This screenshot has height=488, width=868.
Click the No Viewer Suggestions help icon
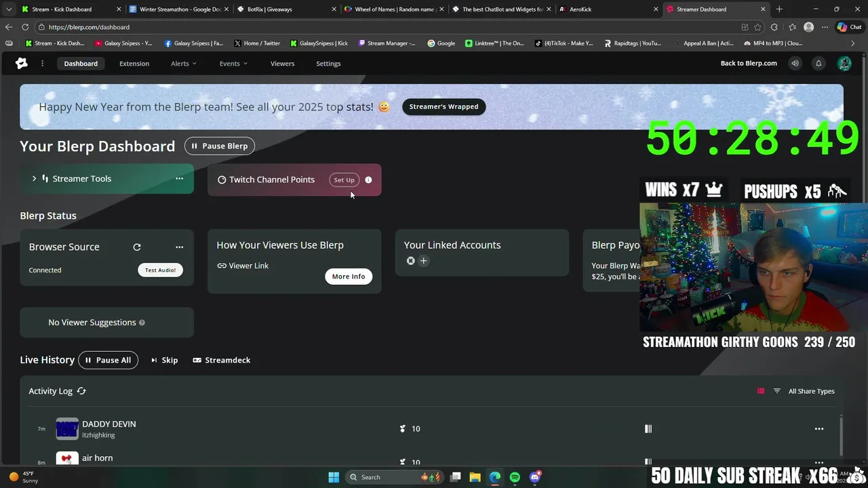(142, 323)
